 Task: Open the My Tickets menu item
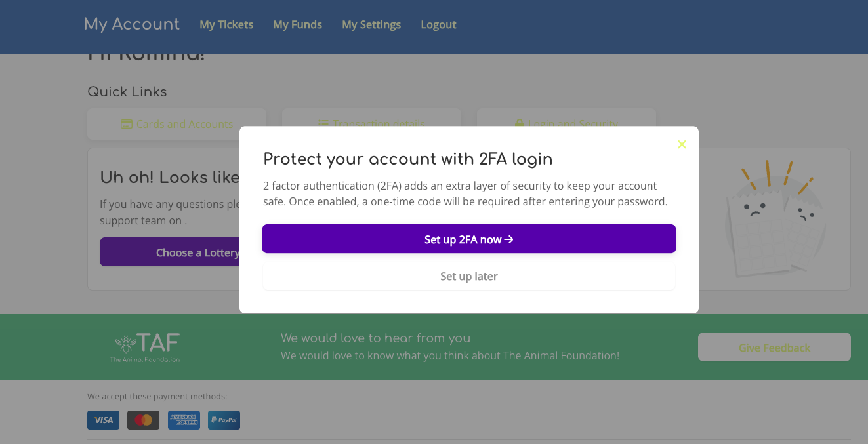click(226, 24)
